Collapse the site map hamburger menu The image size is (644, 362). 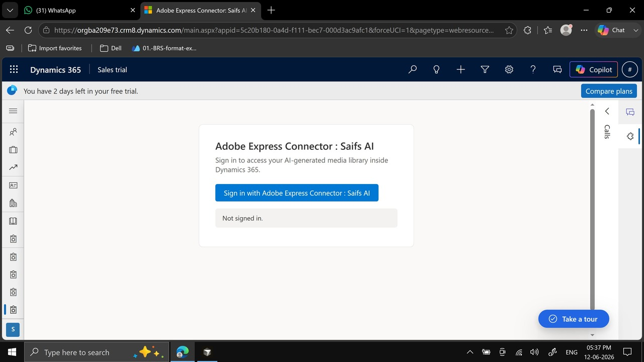pos(13,111)
